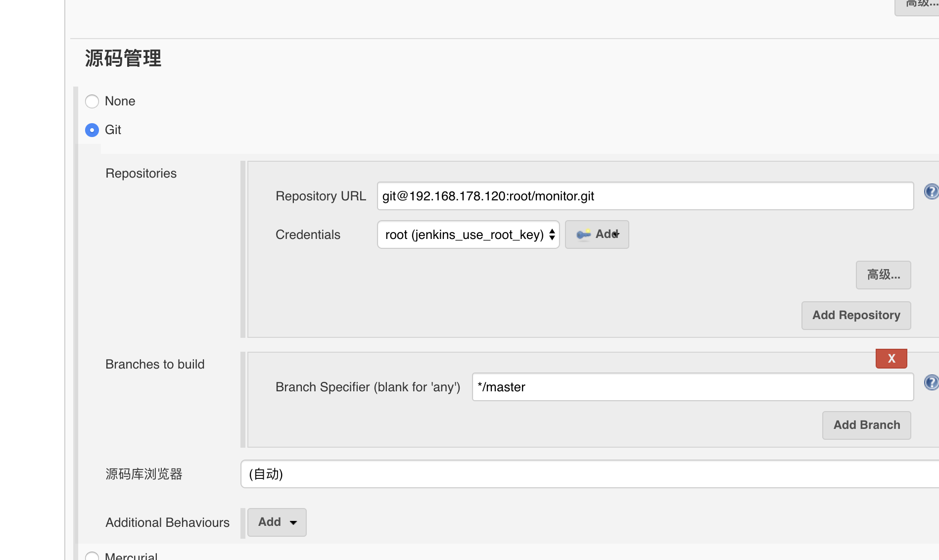Screen dimensions: 939x560
Task: Focus the Repository URL text field
Action: (645, 196)
